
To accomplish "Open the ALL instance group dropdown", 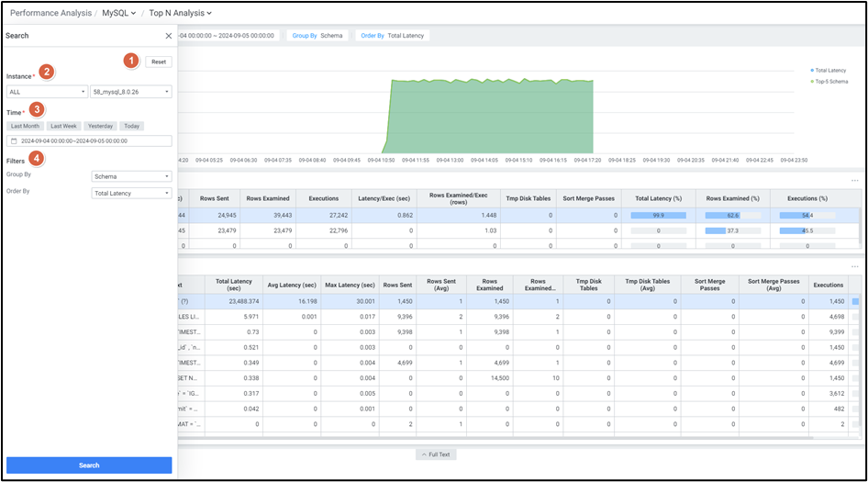I will [47, 92].
